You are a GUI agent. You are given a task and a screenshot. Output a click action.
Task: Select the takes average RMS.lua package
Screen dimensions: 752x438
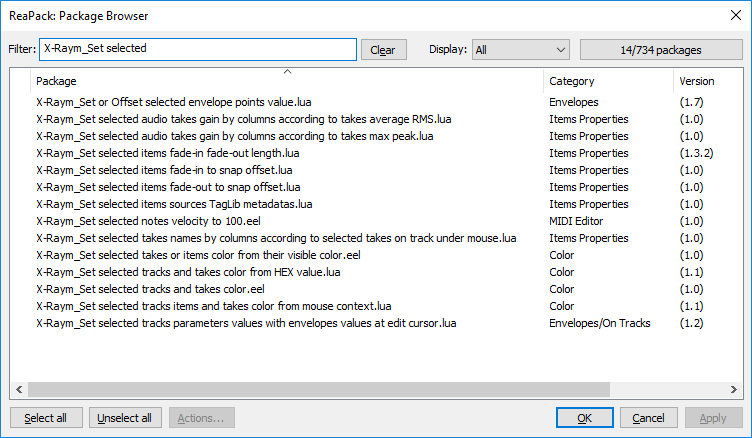tap(243, 119)
